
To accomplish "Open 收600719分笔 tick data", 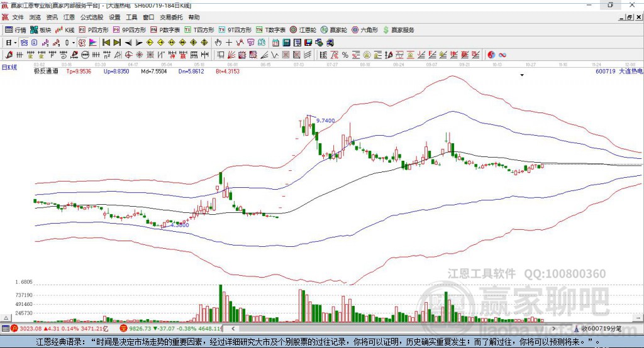I will 598,329.
